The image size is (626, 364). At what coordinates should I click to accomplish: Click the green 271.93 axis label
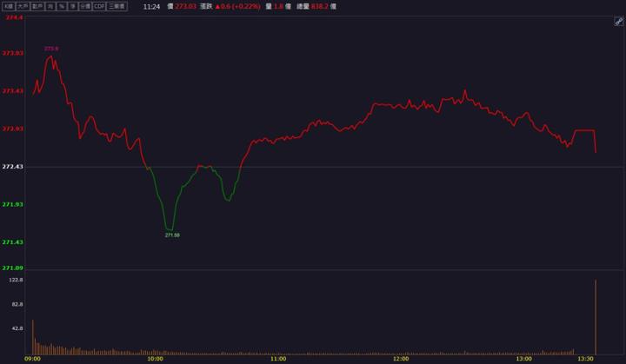13,204
